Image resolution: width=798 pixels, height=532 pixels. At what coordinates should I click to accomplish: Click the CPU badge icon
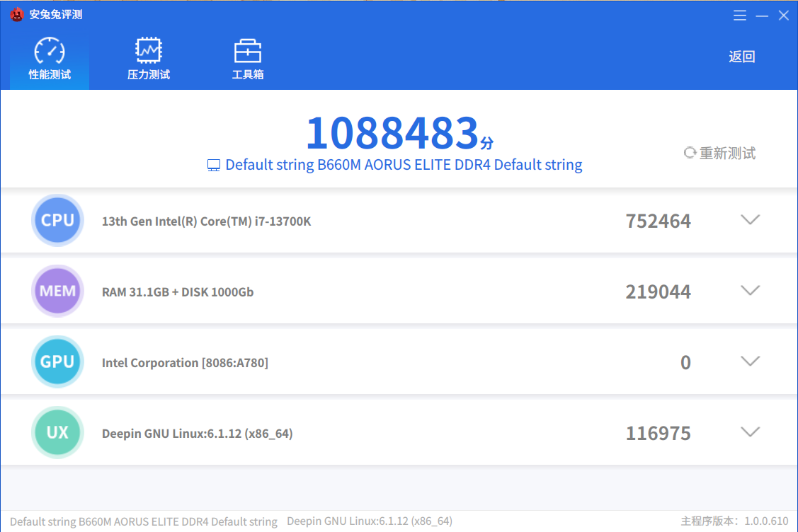pos(57,220)
